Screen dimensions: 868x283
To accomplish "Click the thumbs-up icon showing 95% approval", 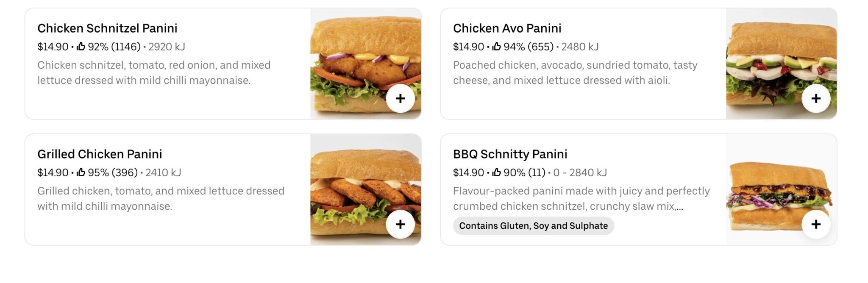I will coord(81,173).
